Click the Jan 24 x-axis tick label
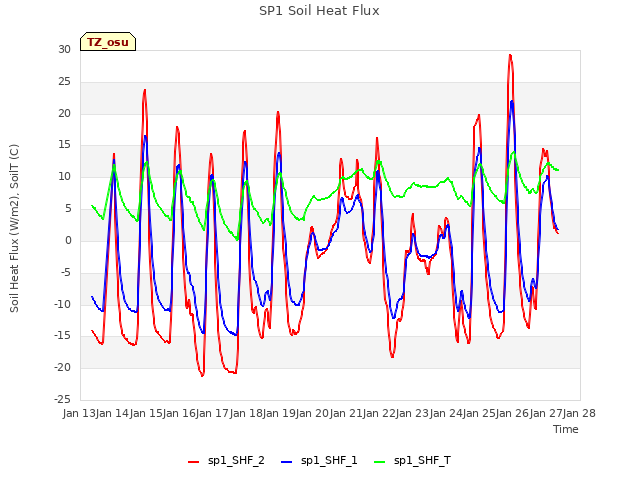The width and height of the screenshot is (640, 480). click(446, 413)
